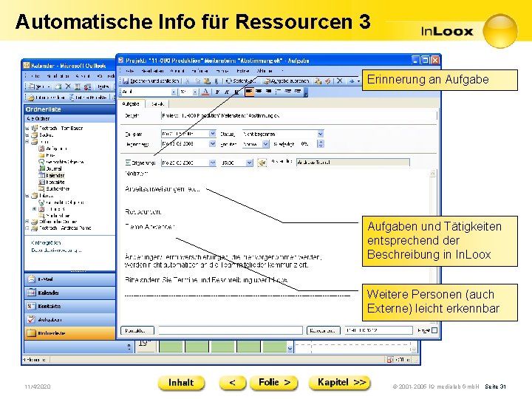The width and height of the screenshot is (532, 399).
Task: Collapse the Postfach Tom Bauer tree node
Action: click(27, 129)
